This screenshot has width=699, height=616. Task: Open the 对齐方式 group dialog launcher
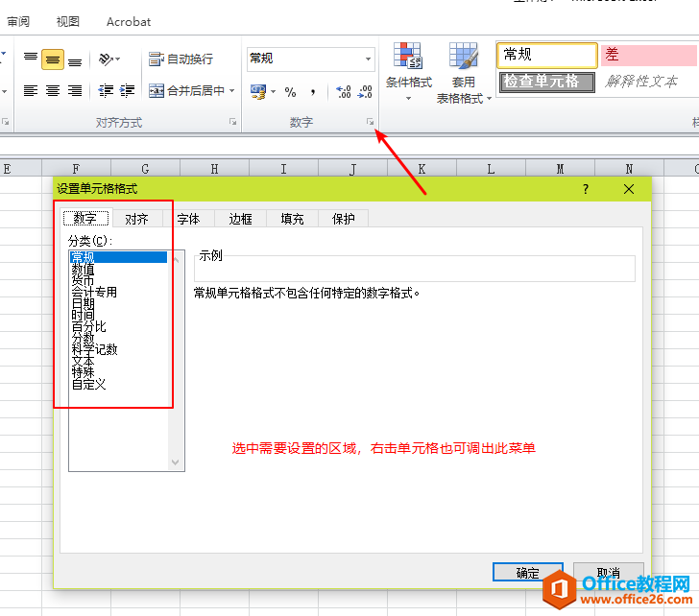232,122
